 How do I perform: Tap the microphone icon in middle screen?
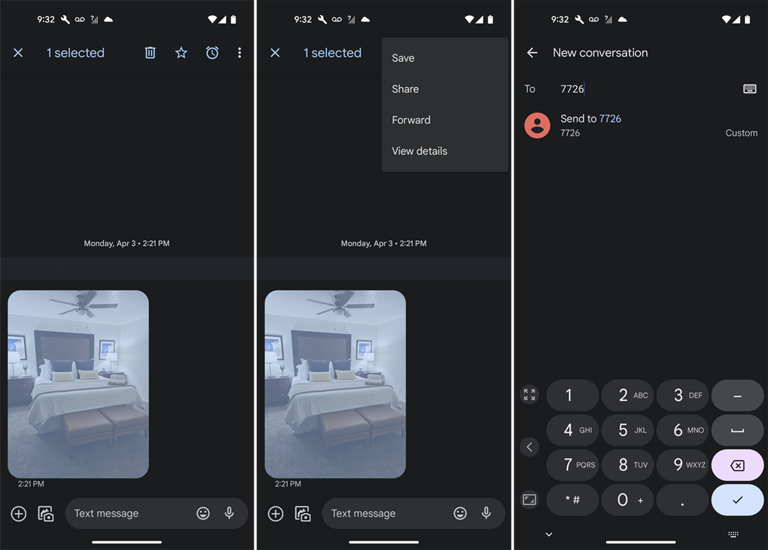pos(486,513)
